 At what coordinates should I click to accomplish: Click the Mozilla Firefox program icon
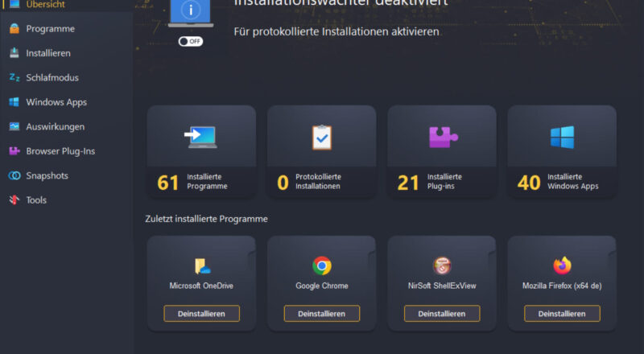tap(562, 265)
